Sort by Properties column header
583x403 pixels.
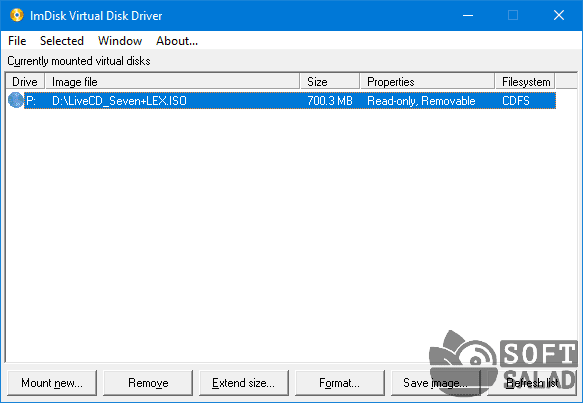point(428,81)
